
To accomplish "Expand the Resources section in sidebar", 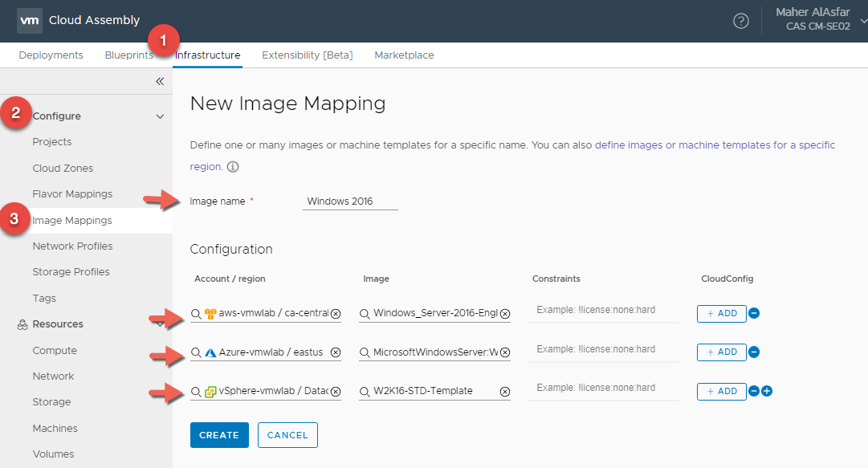I will click(159, 324).
